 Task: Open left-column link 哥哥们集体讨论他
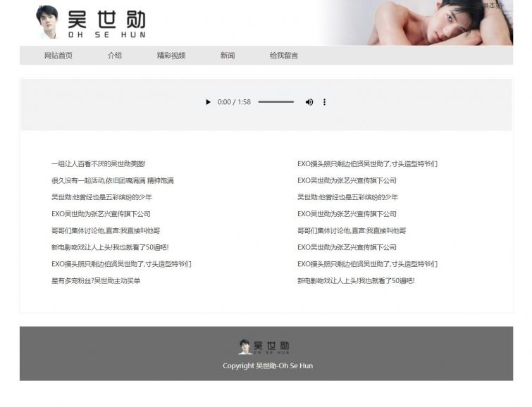106,231
